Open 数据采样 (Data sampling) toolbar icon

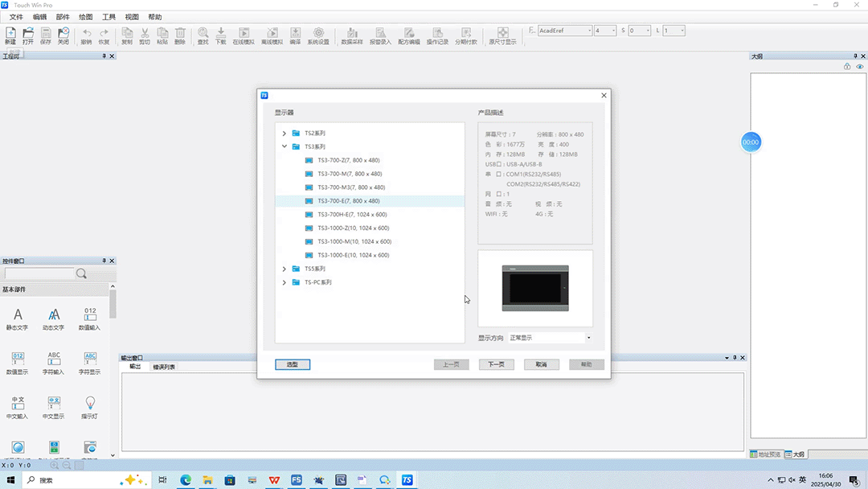(x=352, y=36)
